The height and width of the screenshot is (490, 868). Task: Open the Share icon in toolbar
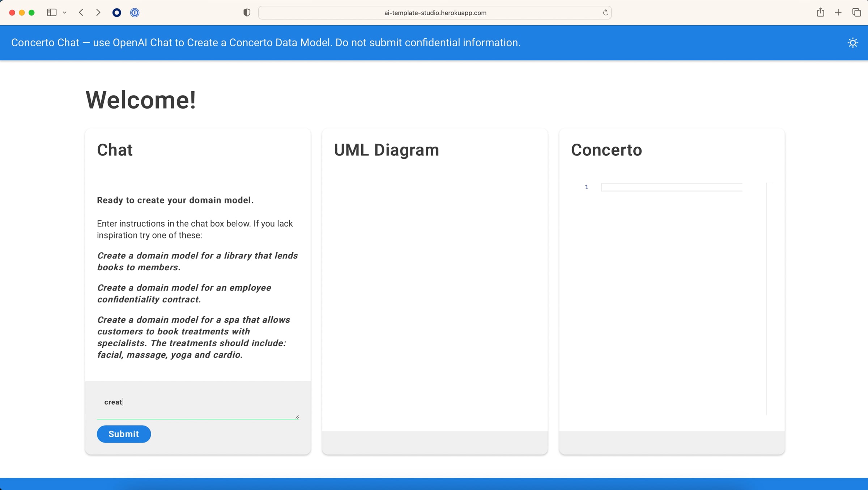coord(820,13)
